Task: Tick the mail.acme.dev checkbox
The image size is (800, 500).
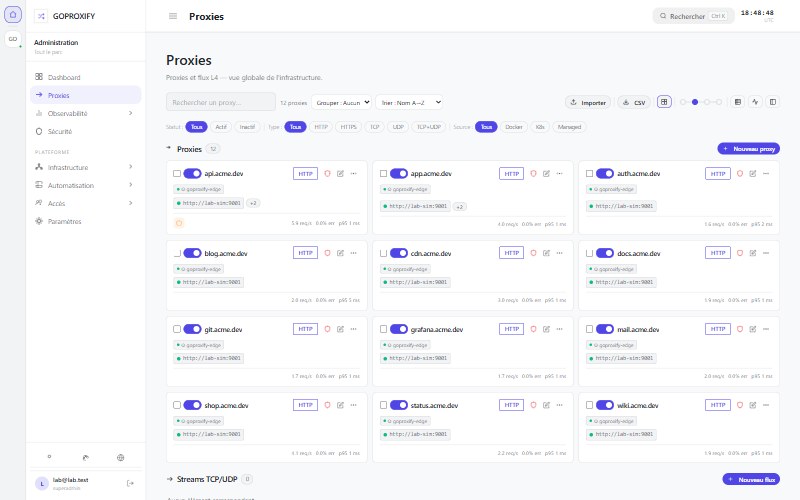Action: 589,329
